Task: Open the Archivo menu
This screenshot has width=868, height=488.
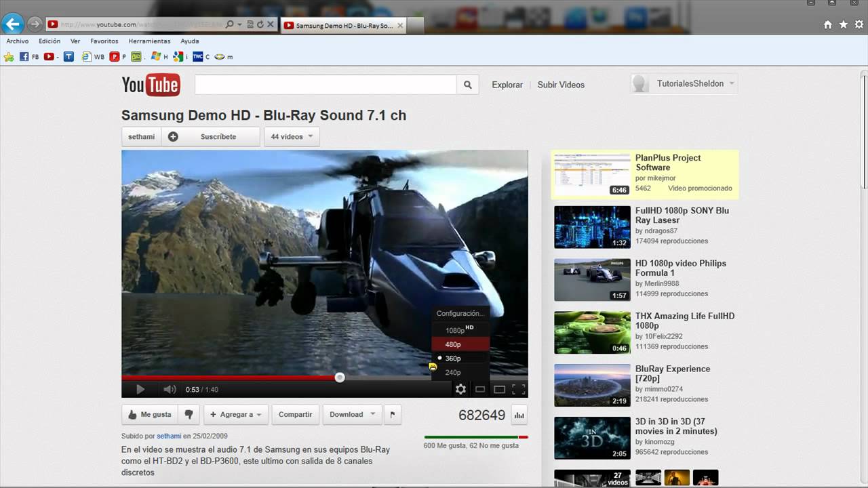Action: (18, 41)
